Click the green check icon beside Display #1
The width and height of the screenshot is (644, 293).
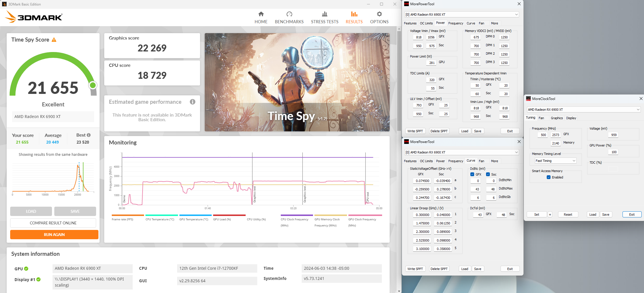pyautogui.click(x=39, y=279)
